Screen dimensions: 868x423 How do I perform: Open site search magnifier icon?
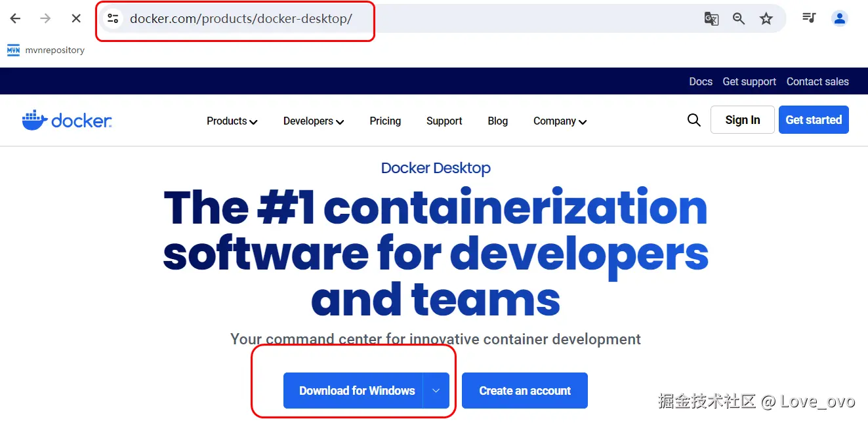[x=694, y=120]
